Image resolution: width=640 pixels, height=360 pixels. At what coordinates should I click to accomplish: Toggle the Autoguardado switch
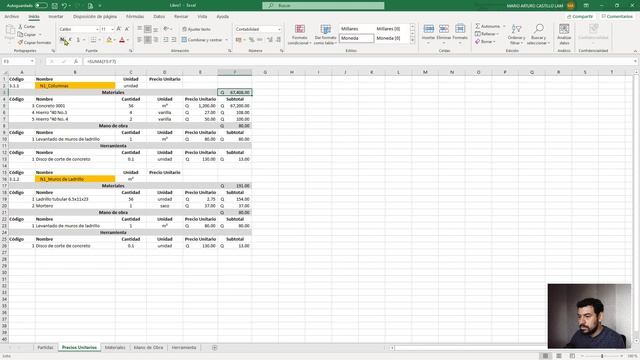point(41,6)
